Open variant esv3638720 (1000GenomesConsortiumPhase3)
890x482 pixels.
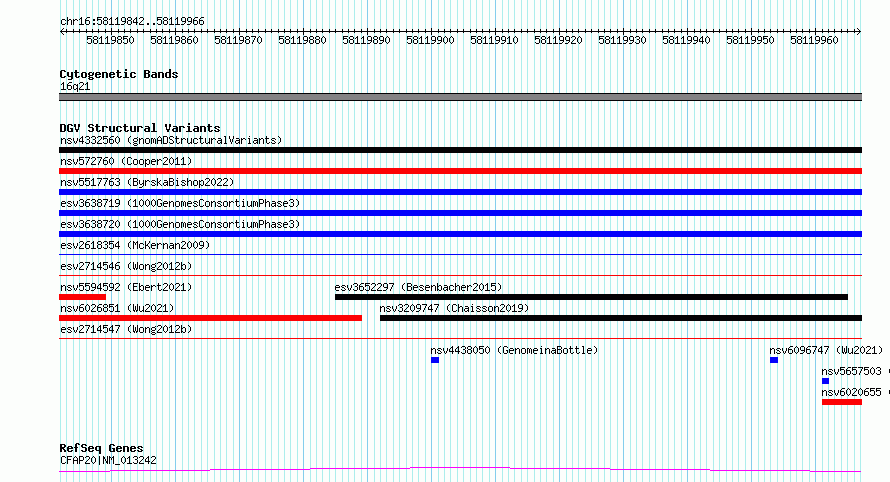coord(180,224)
